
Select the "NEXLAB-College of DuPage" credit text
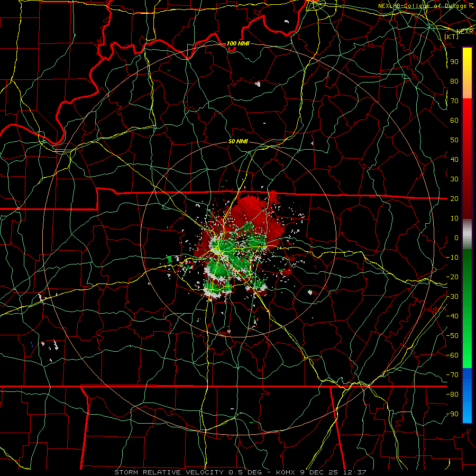423,6
